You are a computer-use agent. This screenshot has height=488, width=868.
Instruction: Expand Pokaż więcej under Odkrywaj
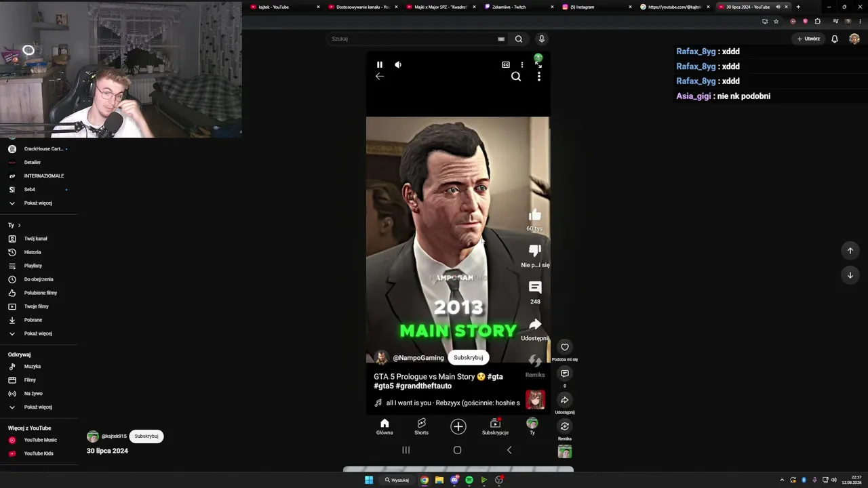point(38,407)
